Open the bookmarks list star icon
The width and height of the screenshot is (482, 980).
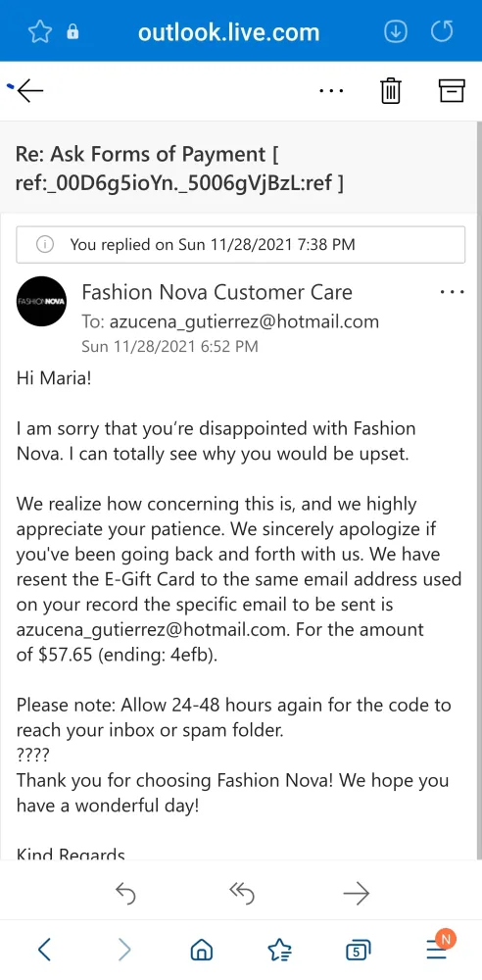tap(279, 951)
